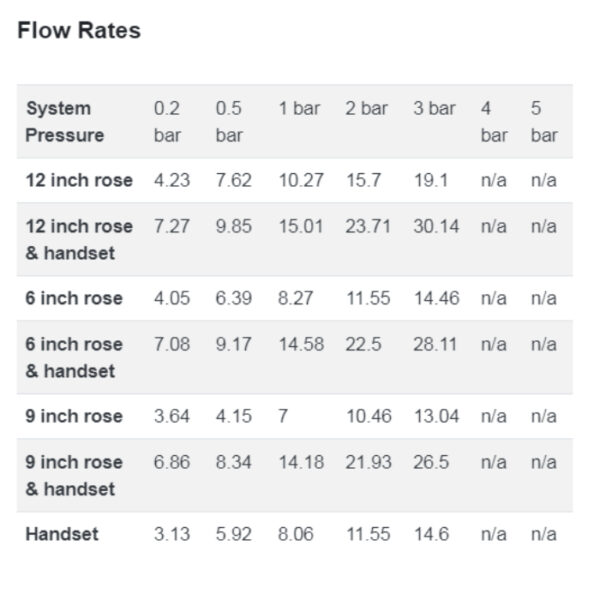
Task: Click the 12 inch rose & handset label
Action: [x=79, y=240]
